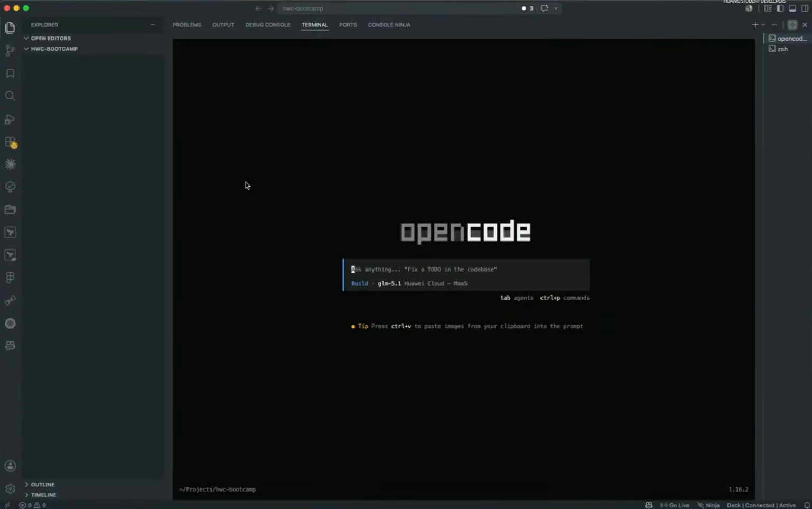812x509 pixels.
Task: Click Ninja status bar item
Action: click(708, 505)
